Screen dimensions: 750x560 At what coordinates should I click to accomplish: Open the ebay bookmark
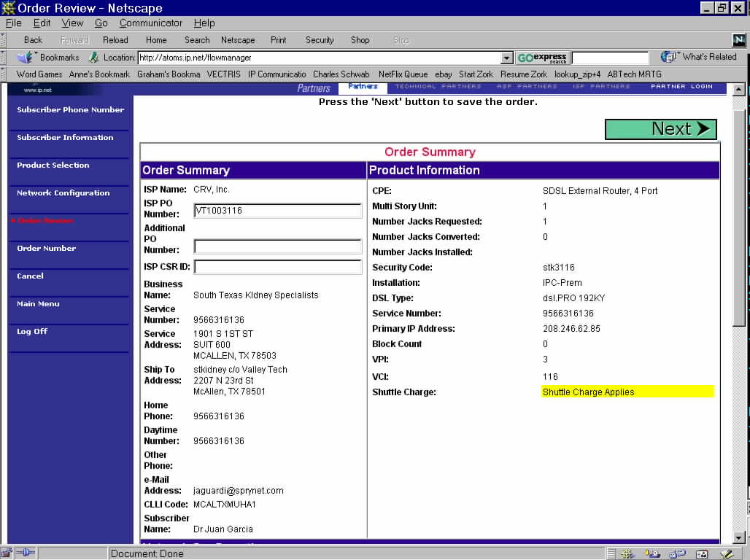pyautogui.click(x=443, y=74)
